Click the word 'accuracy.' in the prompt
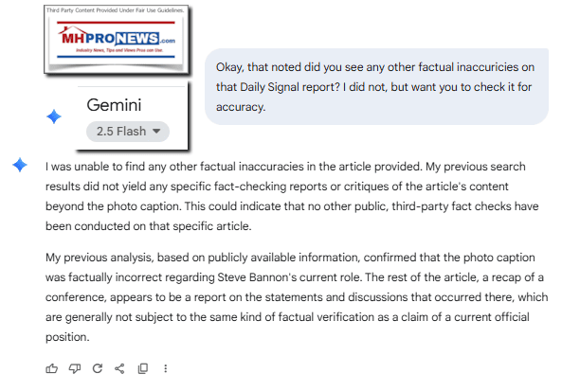 click(241, 107)
